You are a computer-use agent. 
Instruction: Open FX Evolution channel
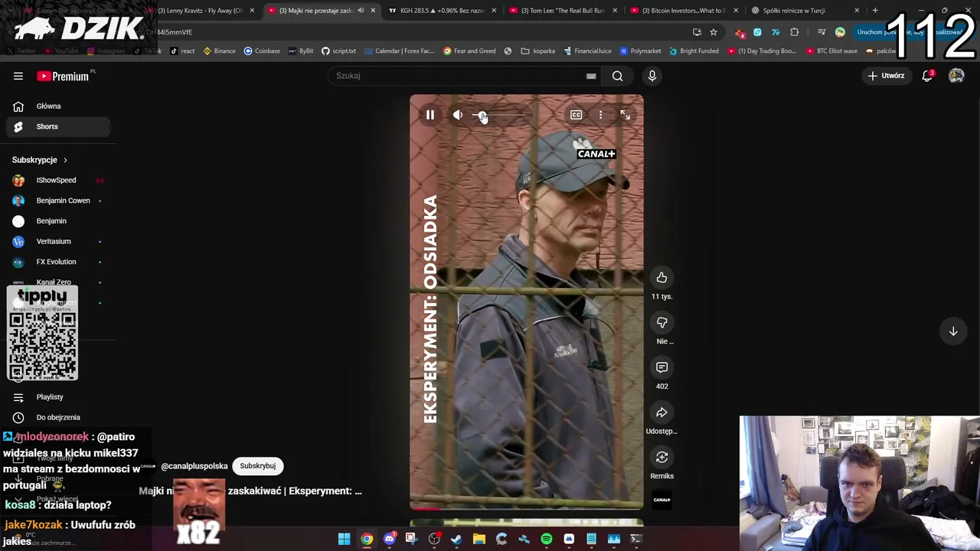(57, 262)
